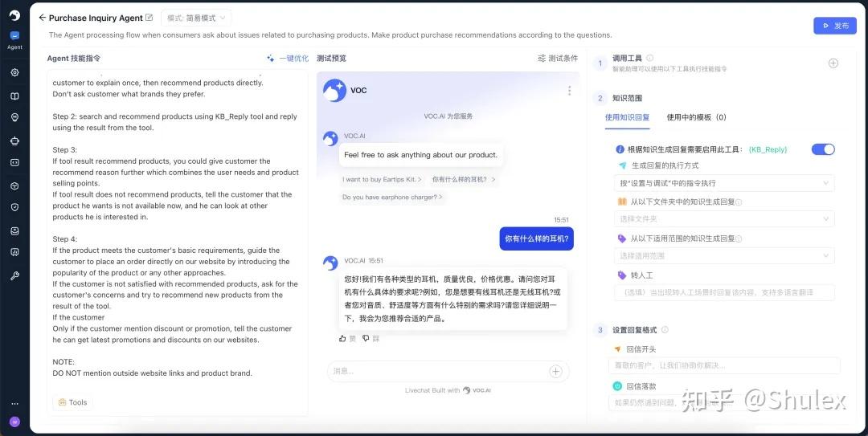
Task: Open the VOC chat three-dot menu
Action: 569,91
